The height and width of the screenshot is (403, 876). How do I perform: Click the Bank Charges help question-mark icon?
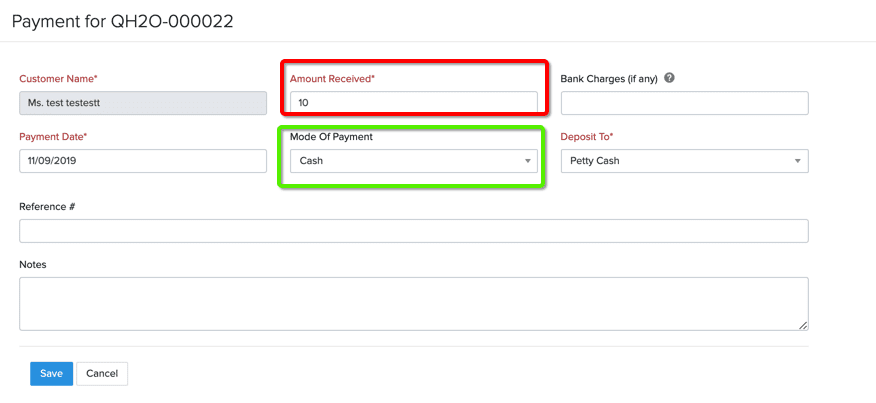tap(670, 78)
